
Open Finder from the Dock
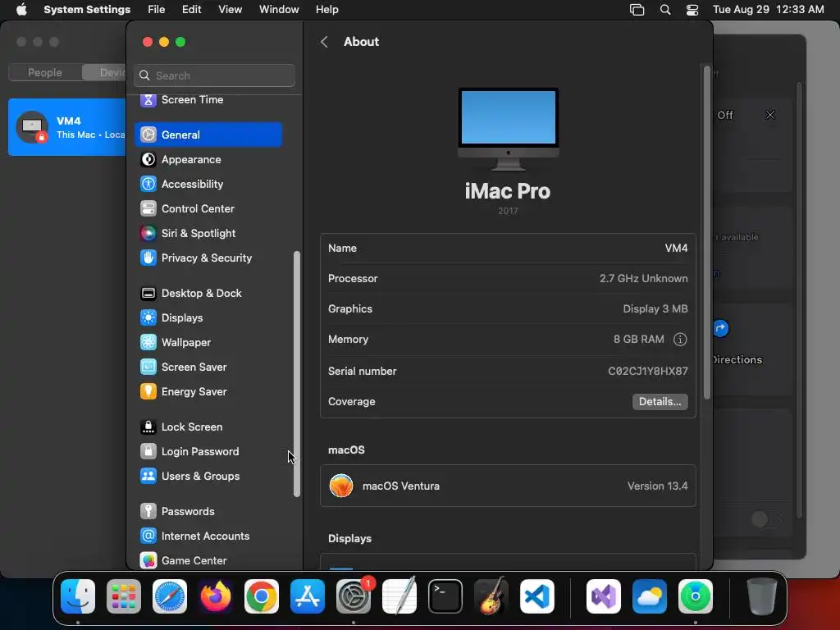[x=78, y=596]
